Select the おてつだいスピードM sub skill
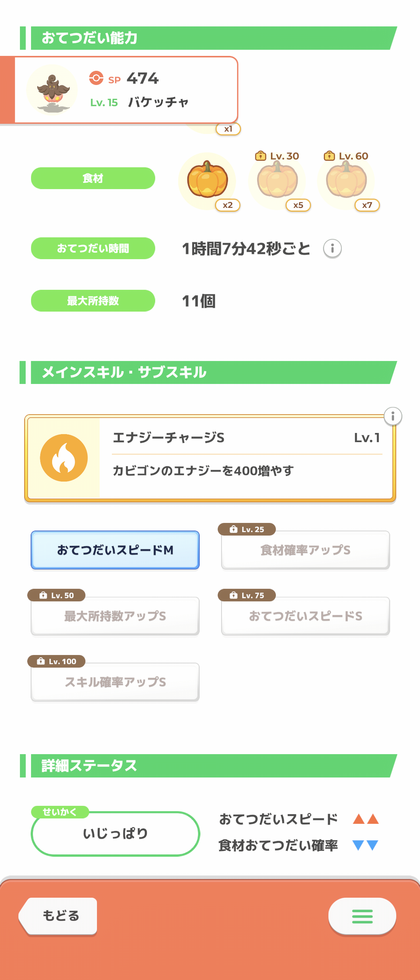This screenshot has height=980, width=420. pyautogui.click(x=115, y=550)
